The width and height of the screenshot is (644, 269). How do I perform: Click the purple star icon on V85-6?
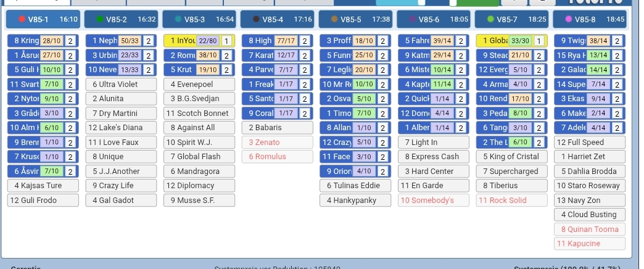[x=412, y=20]
